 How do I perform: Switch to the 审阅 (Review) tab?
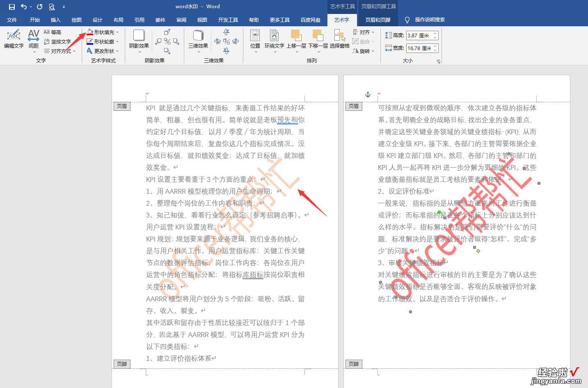point(181,20)
